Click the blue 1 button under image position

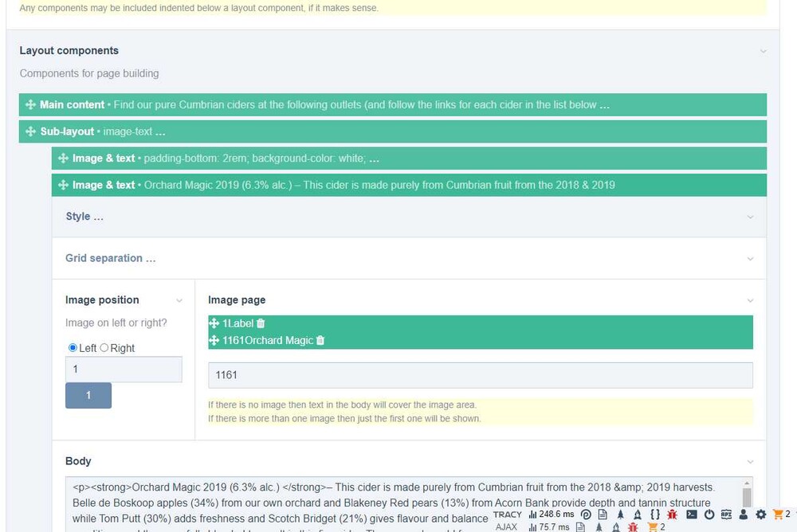pos(88,395)
